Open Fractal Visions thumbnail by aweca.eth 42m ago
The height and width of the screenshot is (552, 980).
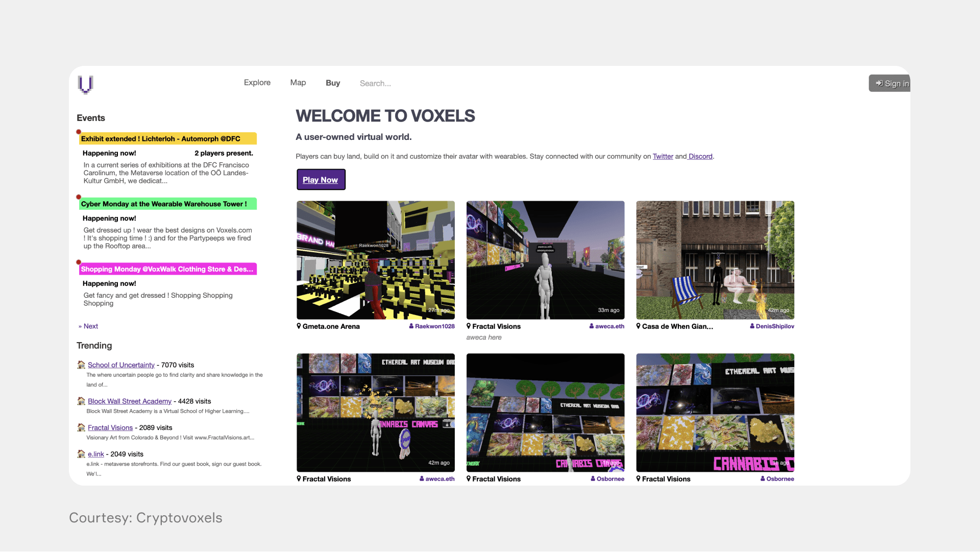pos(376,413)
